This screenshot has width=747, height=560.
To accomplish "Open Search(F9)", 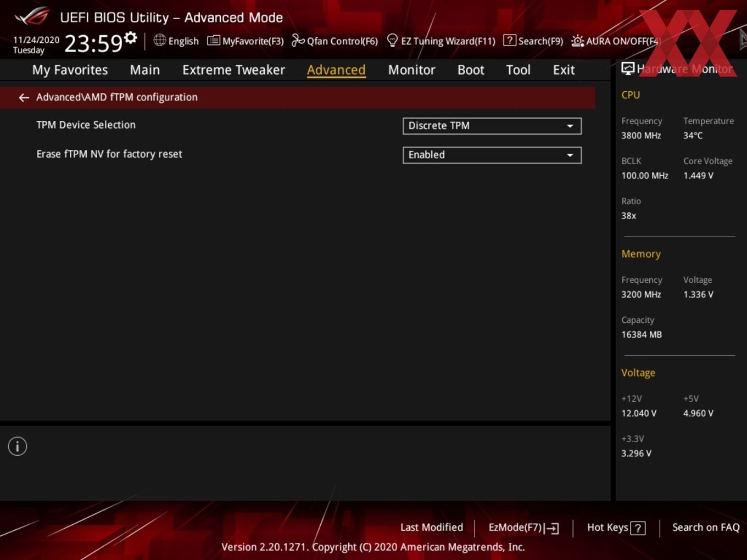I will [x=533, y=41].
